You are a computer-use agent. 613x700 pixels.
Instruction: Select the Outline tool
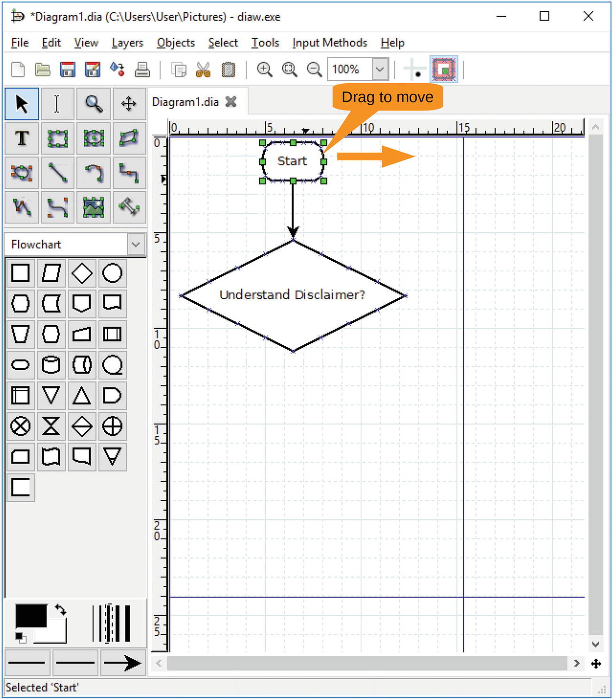coord(129,207)
